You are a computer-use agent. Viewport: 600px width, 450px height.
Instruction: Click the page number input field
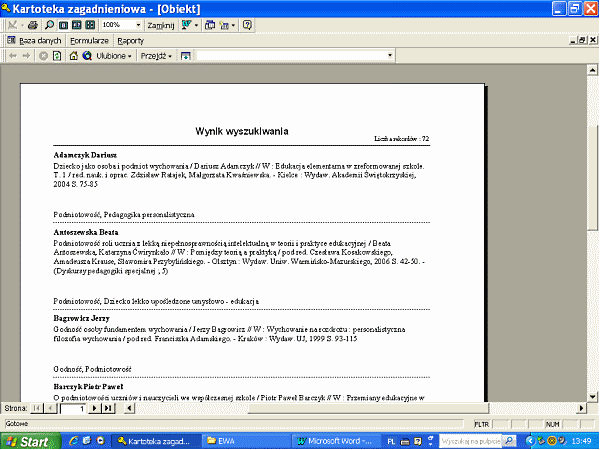pyautogui.click(x=72, y=408)
